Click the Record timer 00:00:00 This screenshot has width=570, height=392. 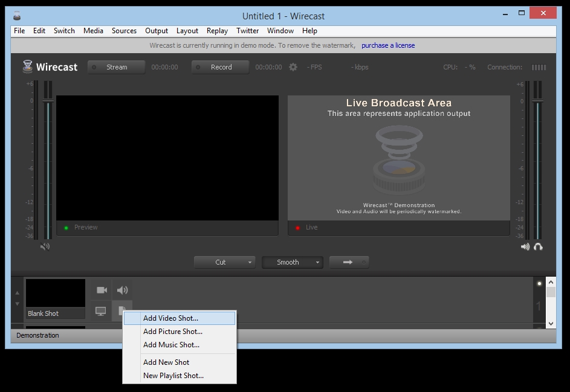(x=268, y=67)
